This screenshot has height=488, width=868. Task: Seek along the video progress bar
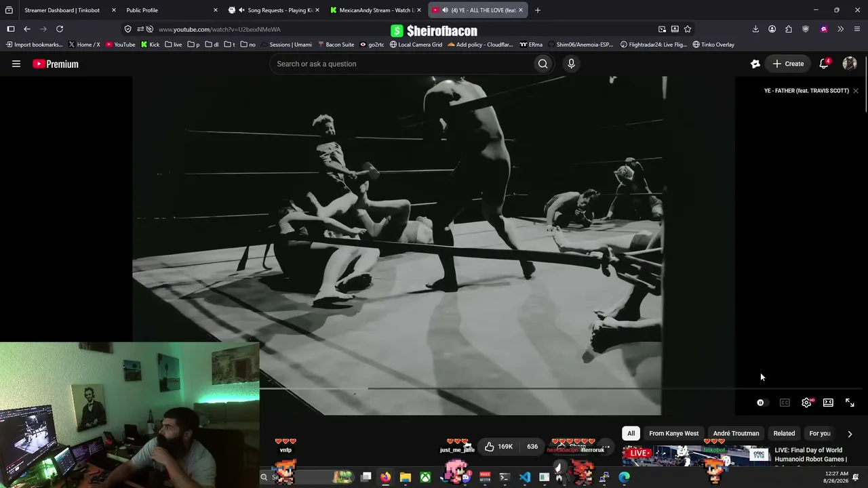[561, 389]
